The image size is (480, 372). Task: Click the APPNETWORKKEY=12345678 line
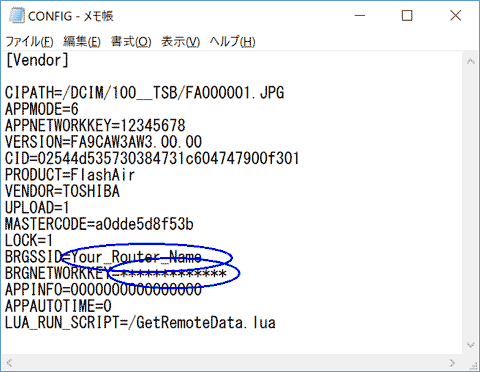pyautogui.click(x=95, y=125)
